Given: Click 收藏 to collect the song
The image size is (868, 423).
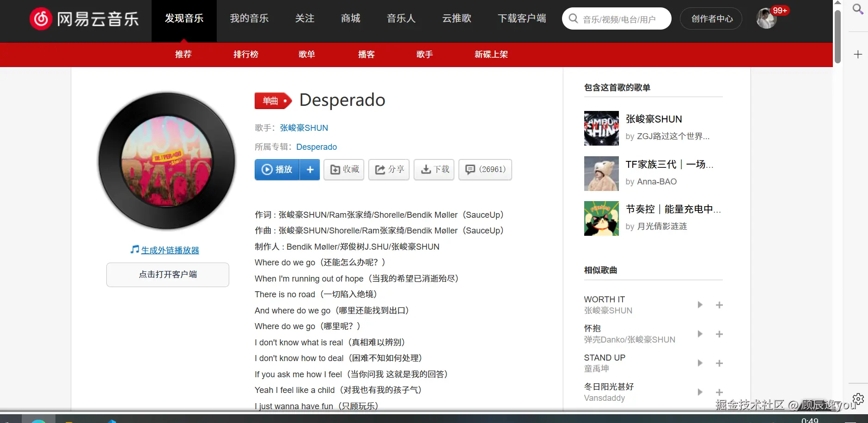Looking at the screenshot, I should 344,170.
